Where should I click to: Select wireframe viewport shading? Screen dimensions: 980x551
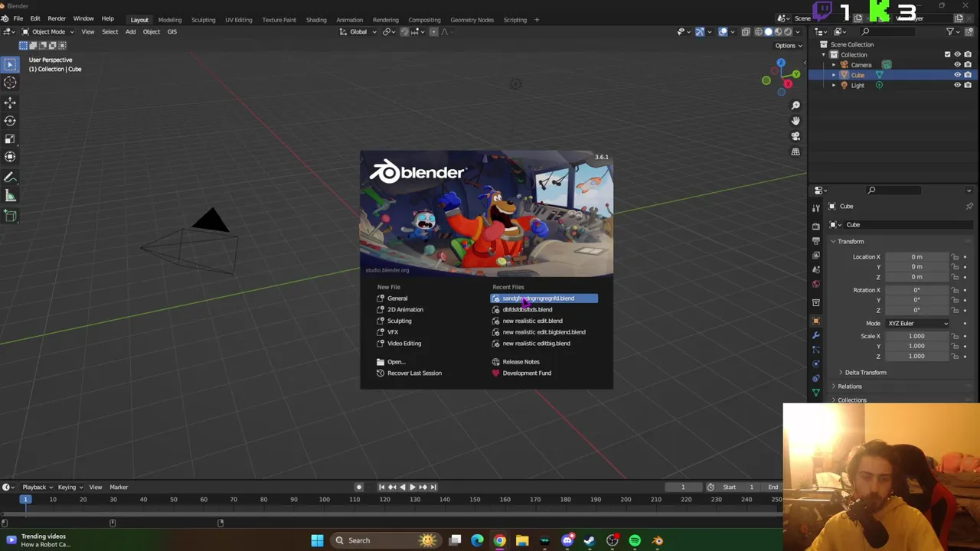758,31
